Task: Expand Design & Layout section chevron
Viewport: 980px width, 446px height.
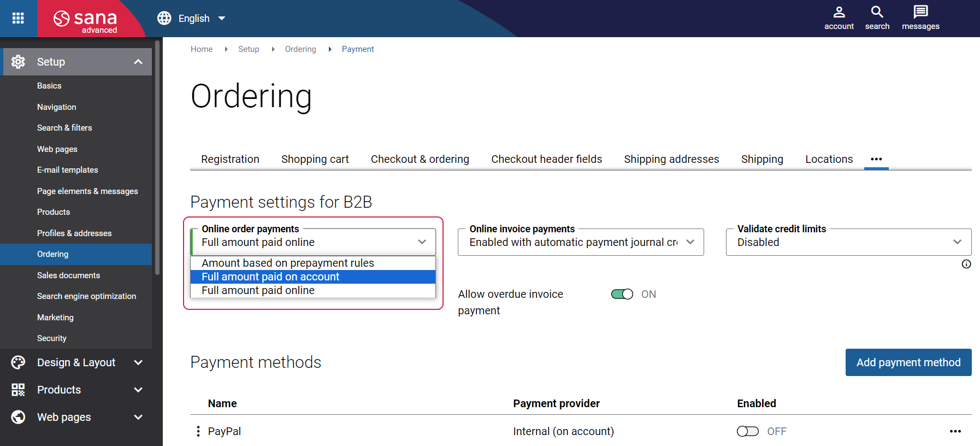Action: pos(138,362)
